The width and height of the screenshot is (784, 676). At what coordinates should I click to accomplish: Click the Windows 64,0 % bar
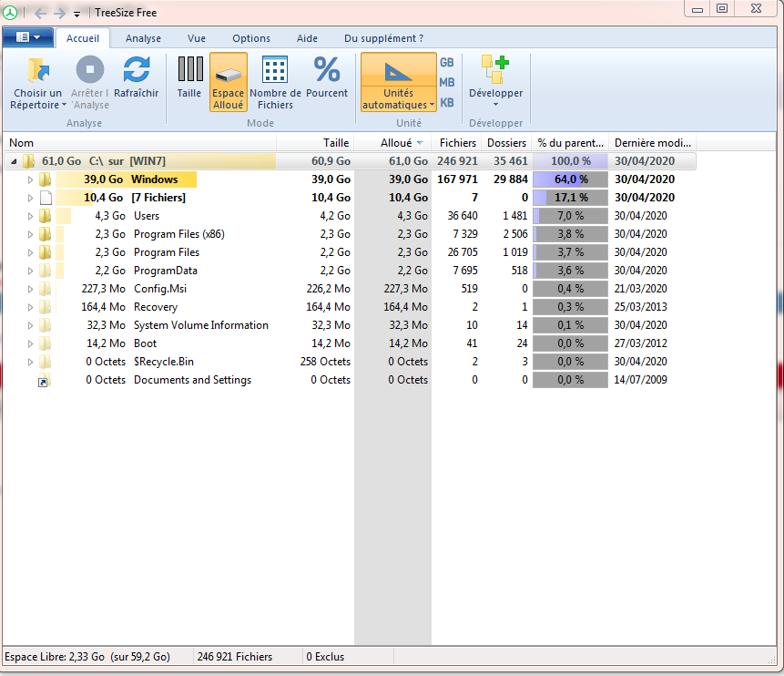(571, 179)
